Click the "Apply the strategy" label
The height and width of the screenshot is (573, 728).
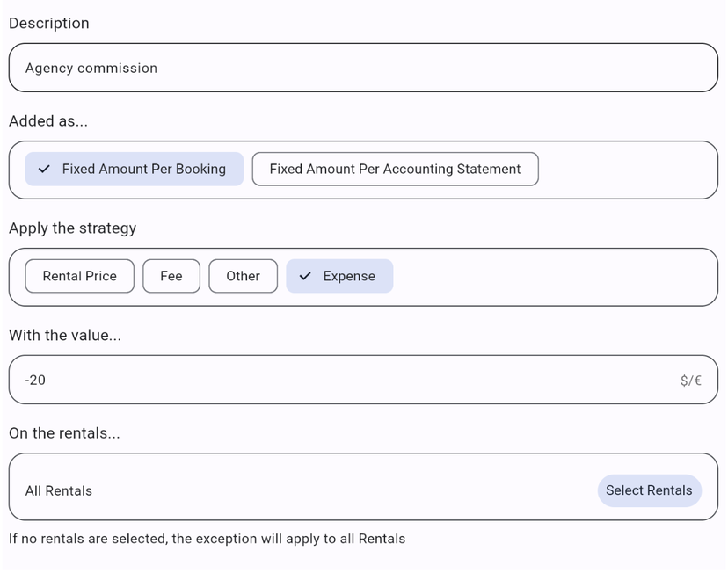tap(72, 228)
